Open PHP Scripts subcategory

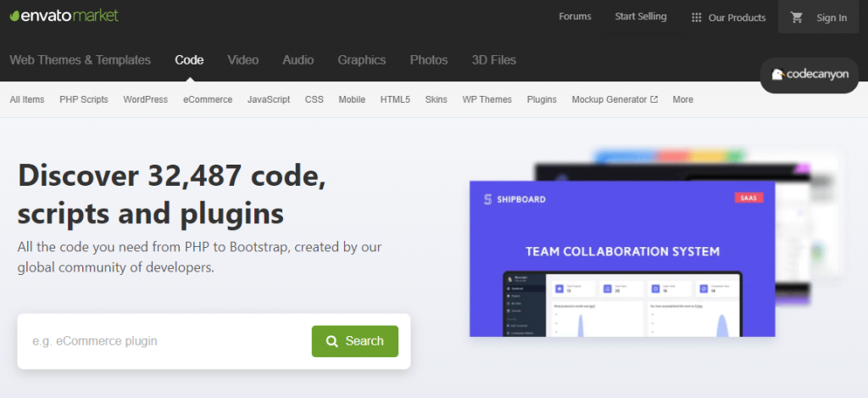(x=84, y=100)
